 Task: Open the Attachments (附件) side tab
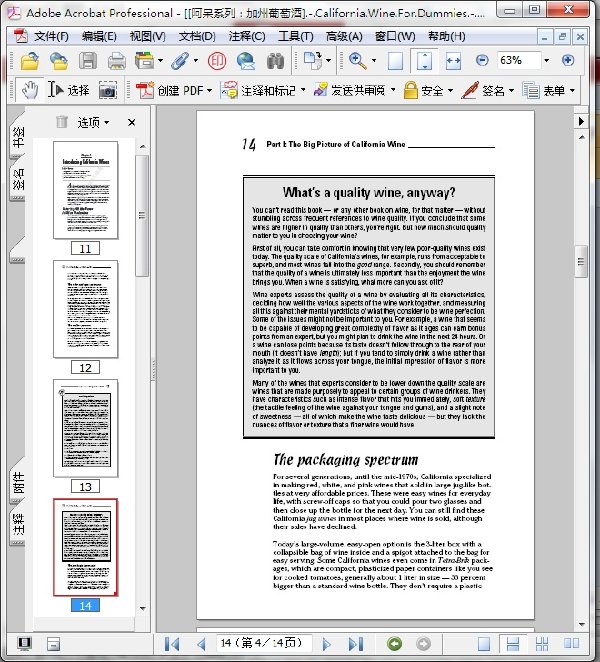click(x=17, y=481)
